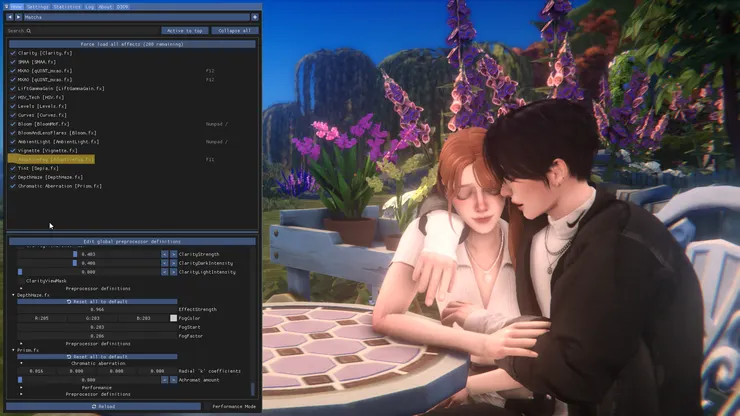The height and width of the screenshot is (416, 740).
Task: Open the Home tab
Action: click(x=17, y=7)
